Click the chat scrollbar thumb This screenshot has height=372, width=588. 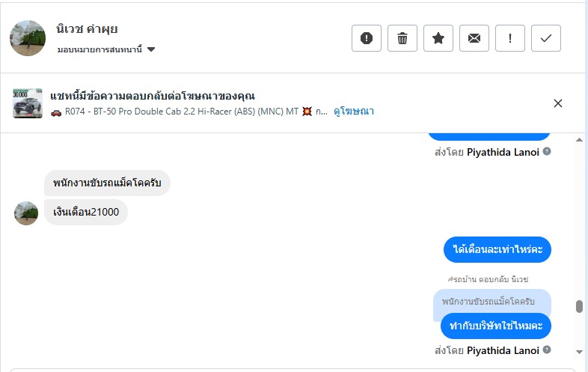tap(578, 306)
